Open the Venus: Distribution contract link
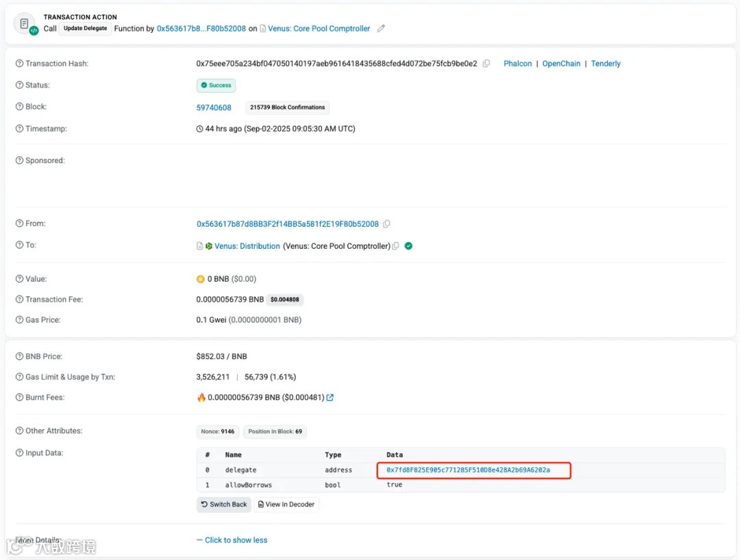Image resolution: width=740 pixels, height=560 pixels. 247,246
